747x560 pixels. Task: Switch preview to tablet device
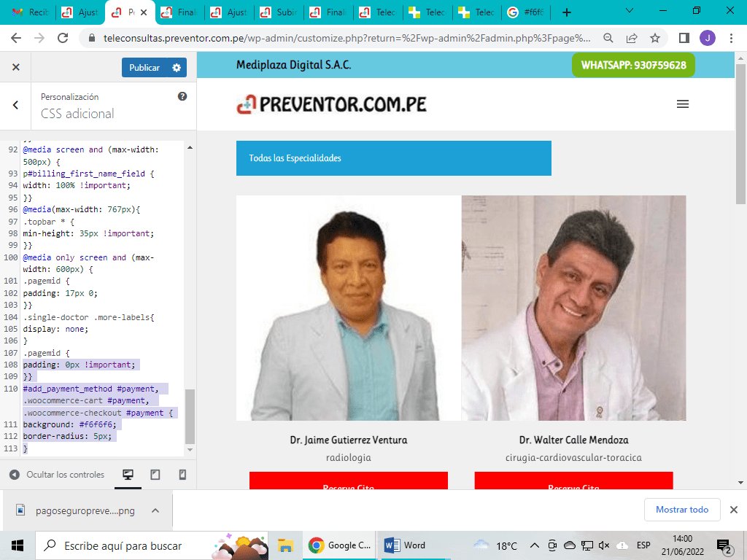click(x=155, y=474)
